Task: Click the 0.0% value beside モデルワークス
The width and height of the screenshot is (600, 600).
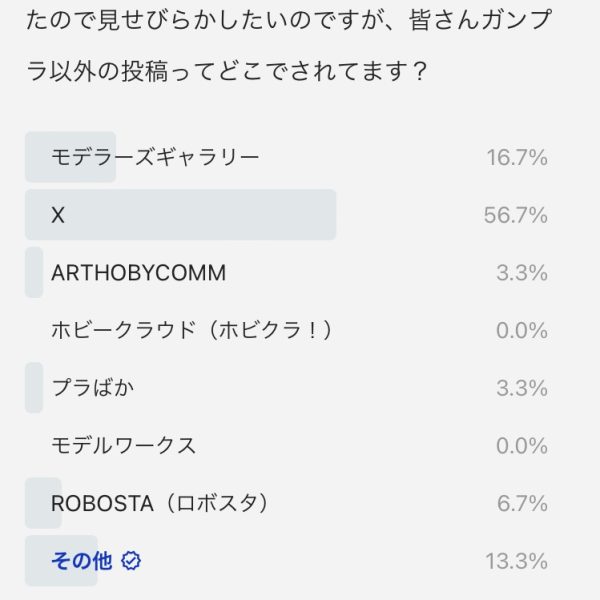Action: tap(521, 446)
